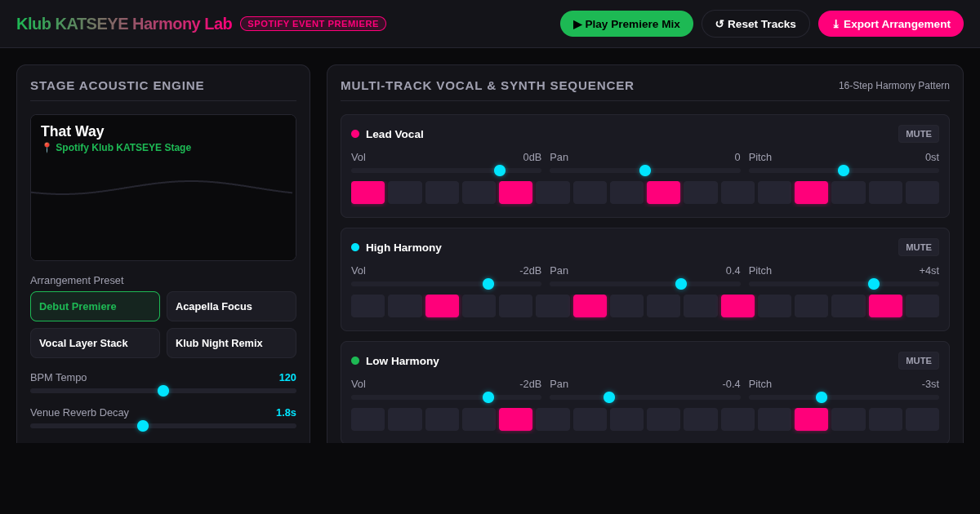
Task: Adjust the Low Harmony pitch slider
Action: click(x=844, y=397)
